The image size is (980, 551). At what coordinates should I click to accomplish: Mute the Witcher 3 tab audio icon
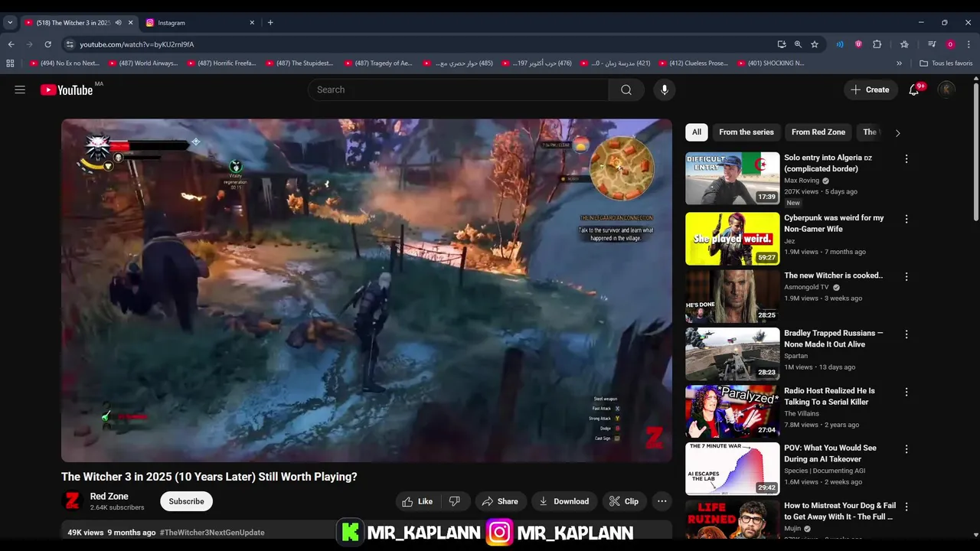tap(118, 22)
